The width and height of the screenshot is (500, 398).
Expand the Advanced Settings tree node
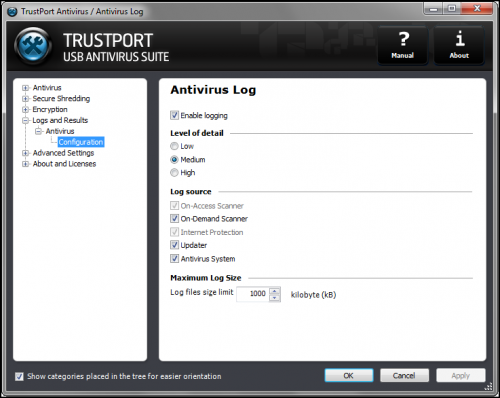click(25, 153)
